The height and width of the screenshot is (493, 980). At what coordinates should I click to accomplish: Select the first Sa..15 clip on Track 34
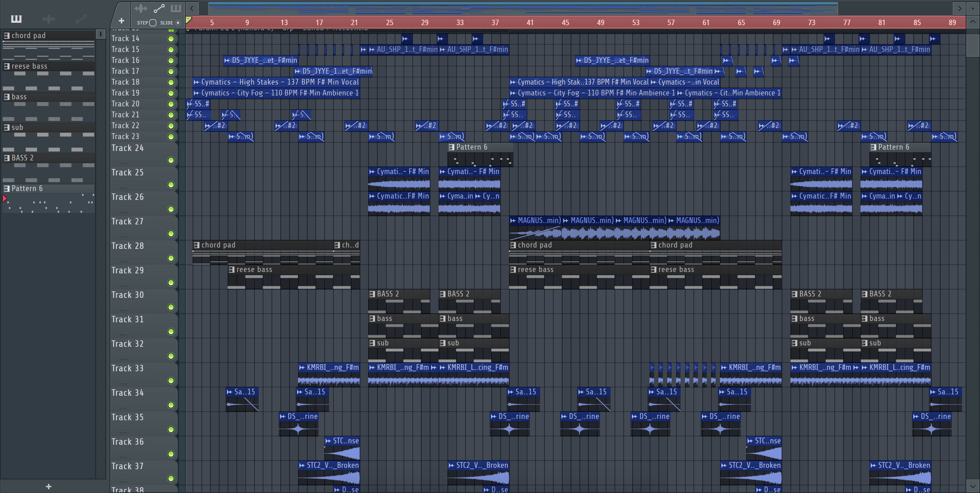242,399
